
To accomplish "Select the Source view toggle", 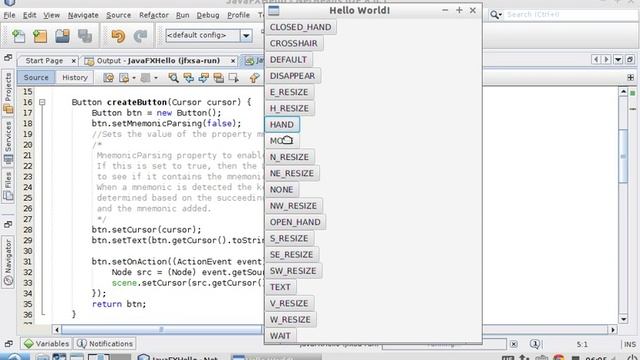I will point(36,77).
